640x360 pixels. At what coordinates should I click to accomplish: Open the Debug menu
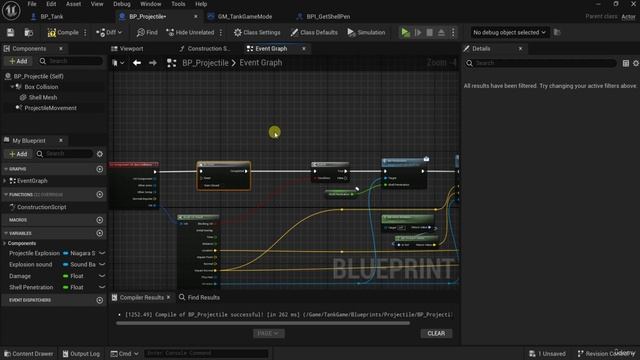pos(122,4)
